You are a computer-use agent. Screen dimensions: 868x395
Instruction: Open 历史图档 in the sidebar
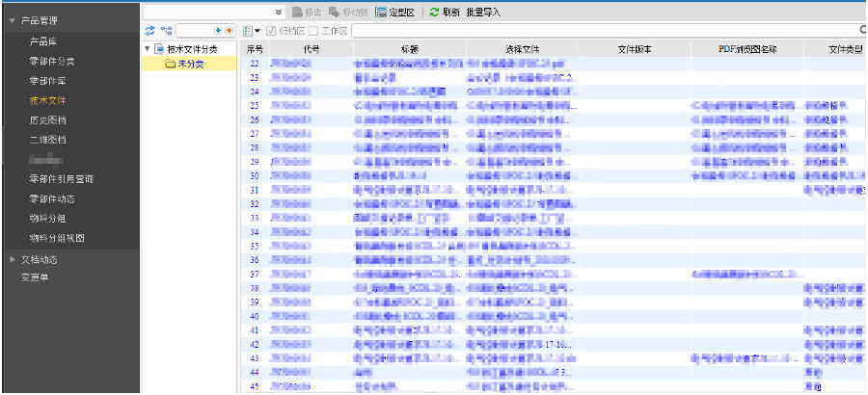pyautogui.click(x=47, y=120)
